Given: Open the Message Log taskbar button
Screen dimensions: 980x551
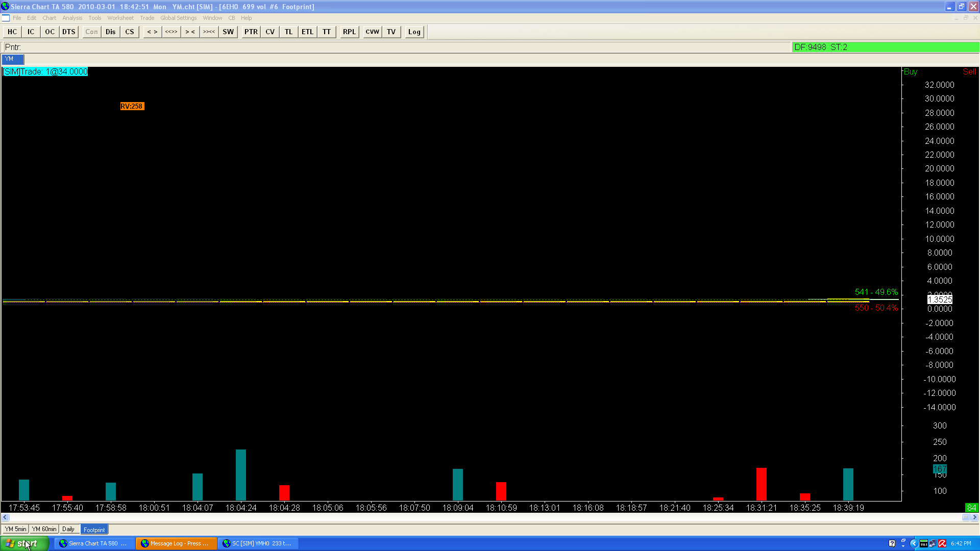Looking at the screenshot, I should click(176, 543).
